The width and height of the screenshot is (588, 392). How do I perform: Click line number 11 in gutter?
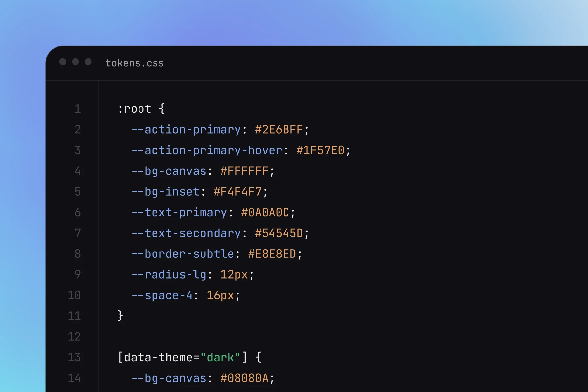pyautogui.click(x=74, y=316)
